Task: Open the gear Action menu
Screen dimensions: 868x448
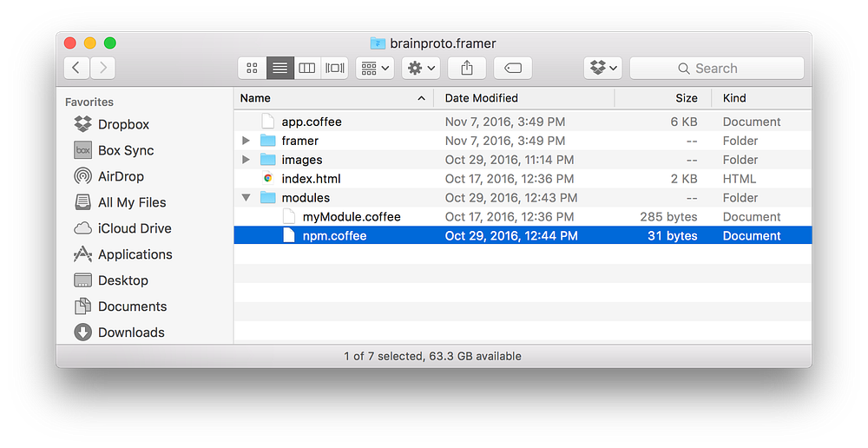Action: (x=421, y=68)
